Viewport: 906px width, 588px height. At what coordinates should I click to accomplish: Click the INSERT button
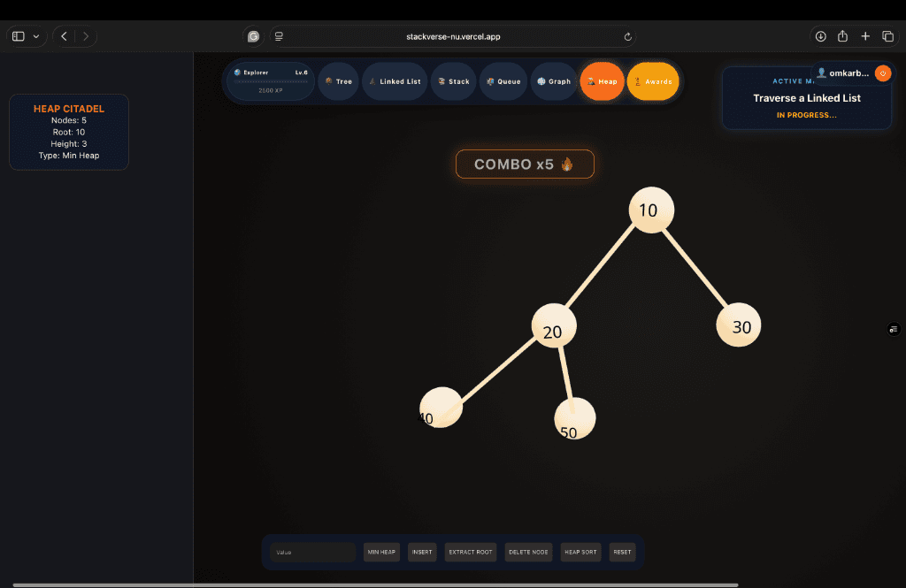[422, 552]
